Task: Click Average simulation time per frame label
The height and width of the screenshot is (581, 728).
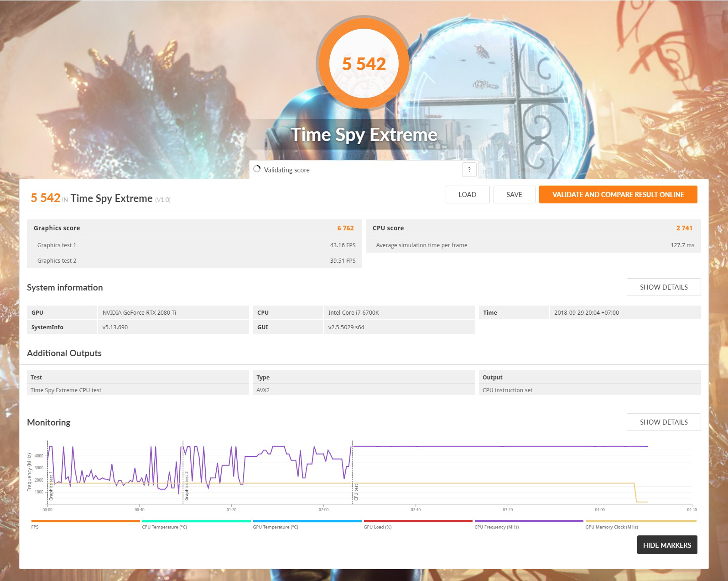Action: click(x=421, y=245)
